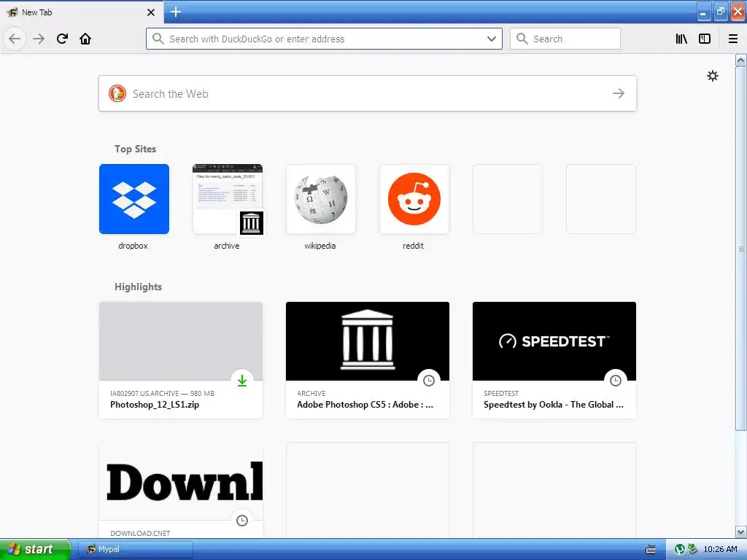
Task: Click the reddit label text
Action: point(413,246)
